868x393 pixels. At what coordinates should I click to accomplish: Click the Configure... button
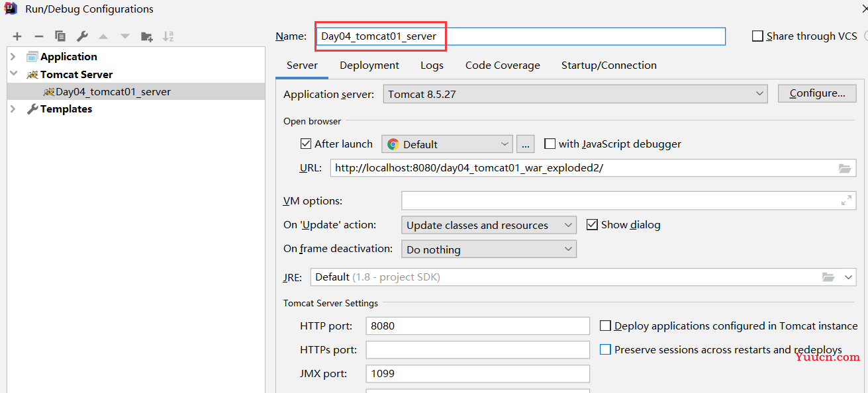point(817,93)
